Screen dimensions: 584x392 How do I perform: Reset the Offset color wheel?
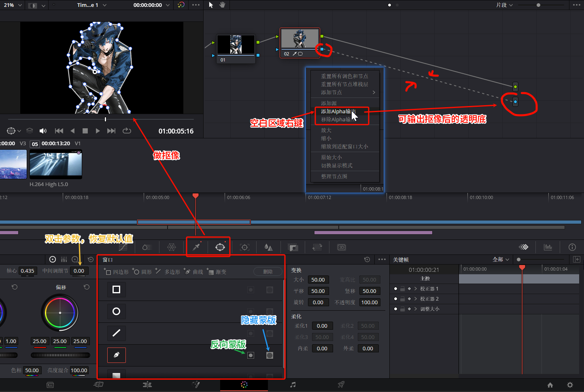point(87,287)
